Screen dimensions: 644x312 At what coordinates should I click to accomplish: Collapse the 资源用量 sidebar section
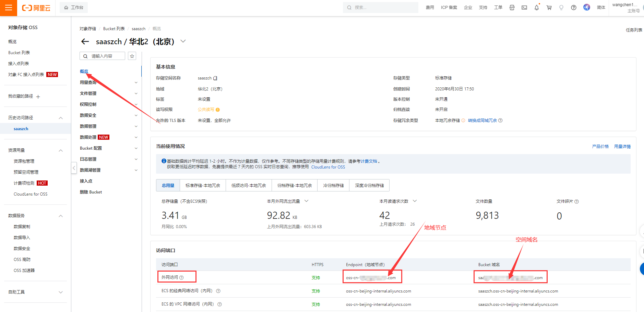[61, 150]
